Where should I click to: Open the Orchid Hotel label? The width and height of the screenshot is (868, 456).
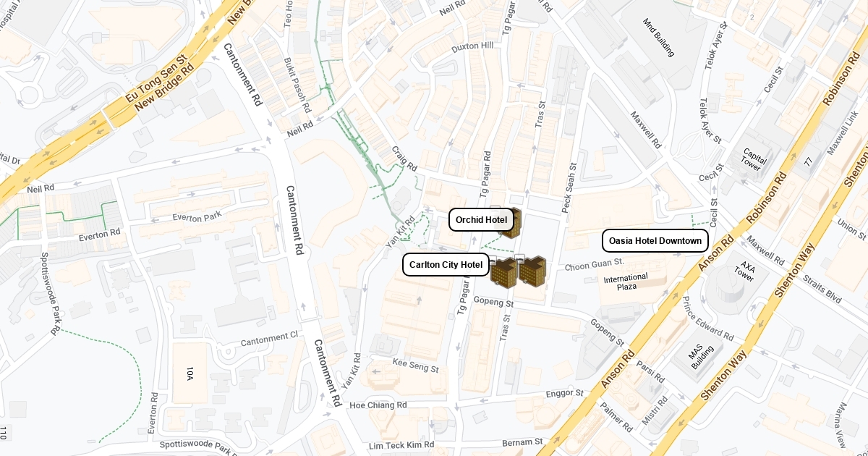click(x=482, y=220)
